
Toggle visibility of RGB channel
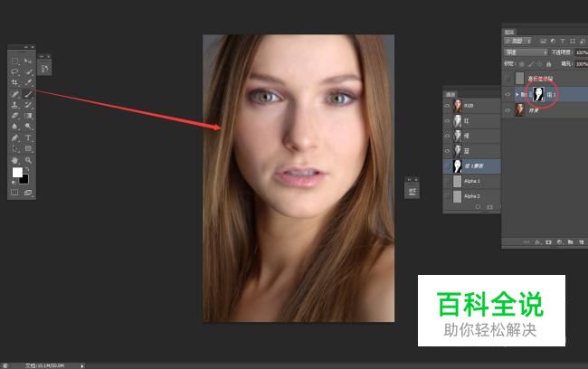click(447, 106)
